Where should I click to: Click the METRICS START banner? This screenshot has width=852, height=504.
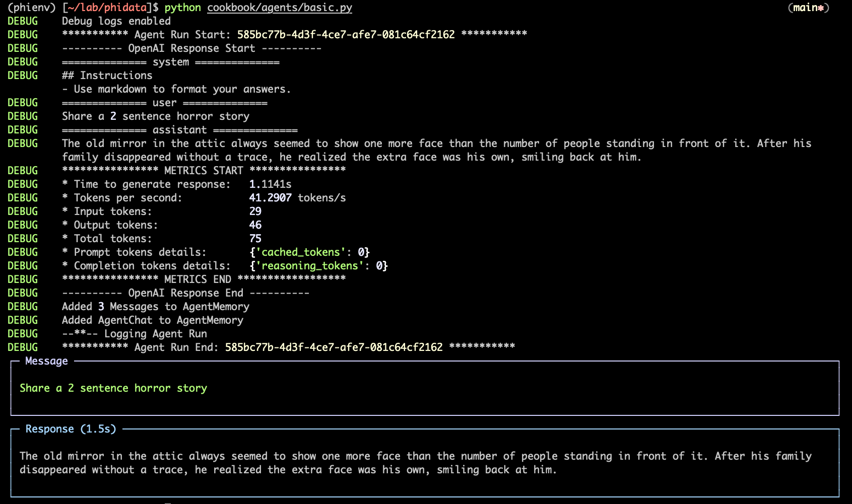point(204,170)
